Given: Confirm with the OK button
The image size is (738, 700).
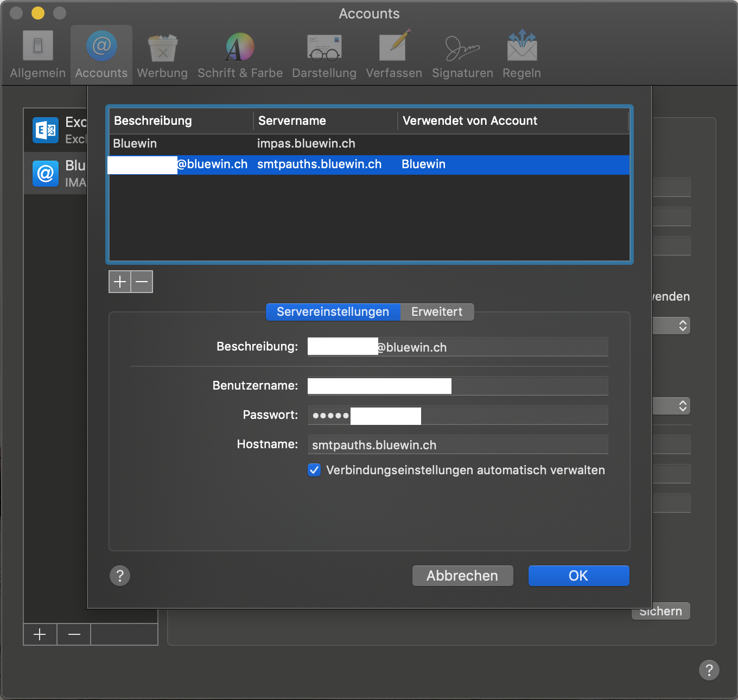Looking at the screenshot, I should (x=578, y=576).
